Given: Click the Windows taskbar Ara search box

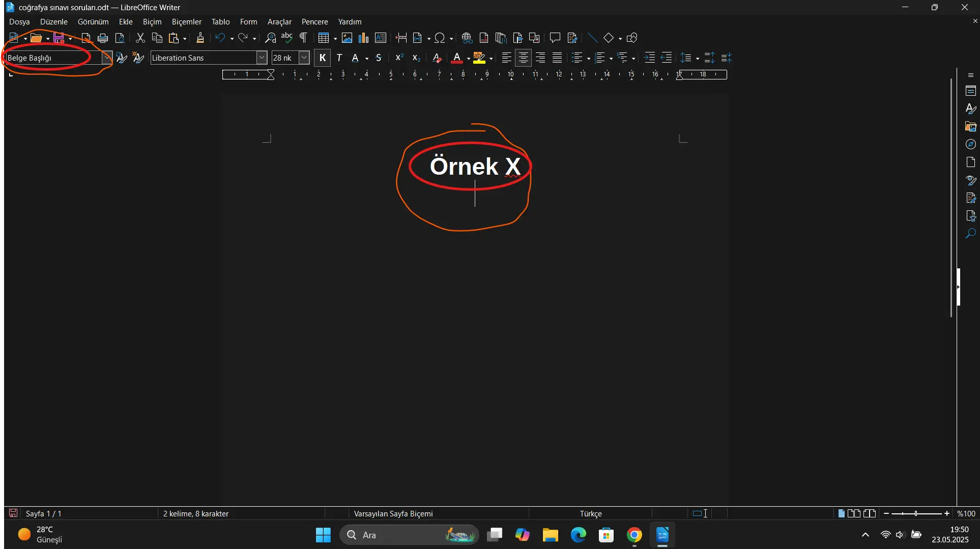Looking at the screenshot, I should click(x=409, y=535).
